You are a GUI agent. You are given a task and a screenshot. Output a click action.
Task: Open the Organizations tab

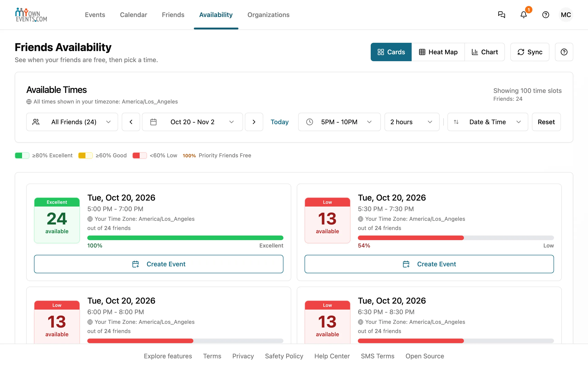(268, 15)
